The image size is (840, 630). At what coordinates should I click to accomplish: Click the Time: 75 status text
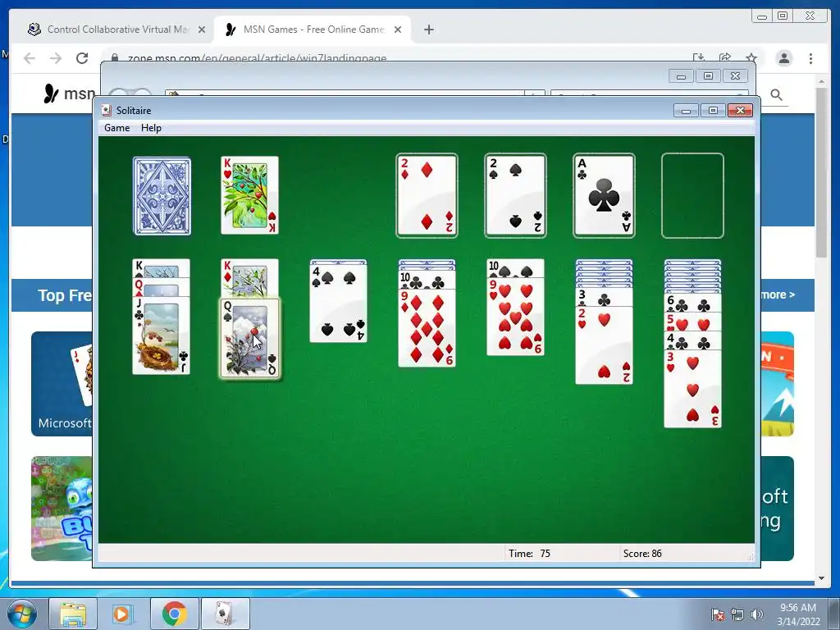coord(529,554)
